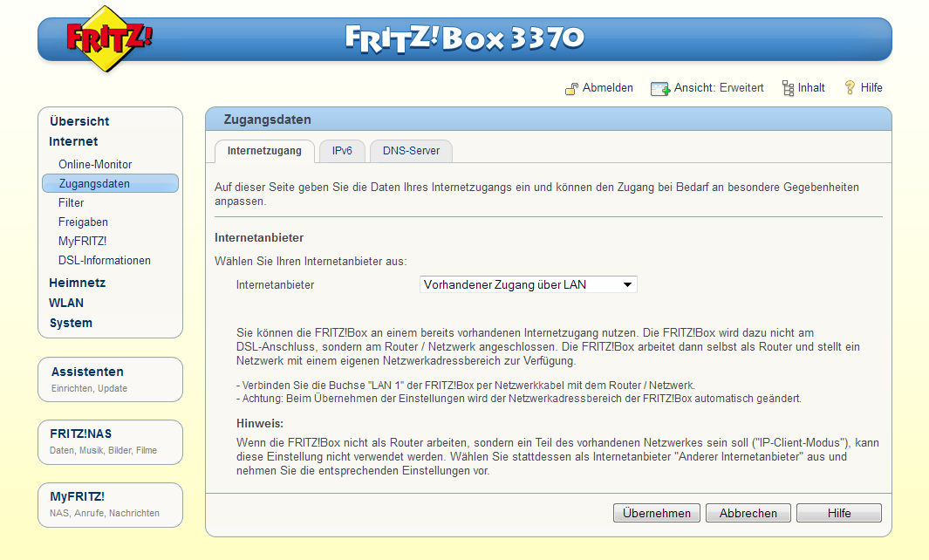Click the Hilfe button at bottom

[x=839, y=513]
